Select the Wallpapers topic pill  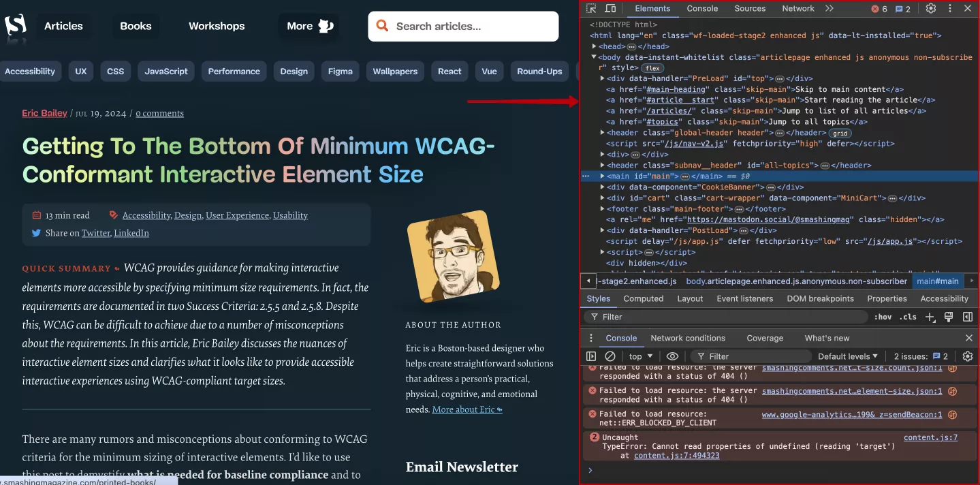(395, 71)
